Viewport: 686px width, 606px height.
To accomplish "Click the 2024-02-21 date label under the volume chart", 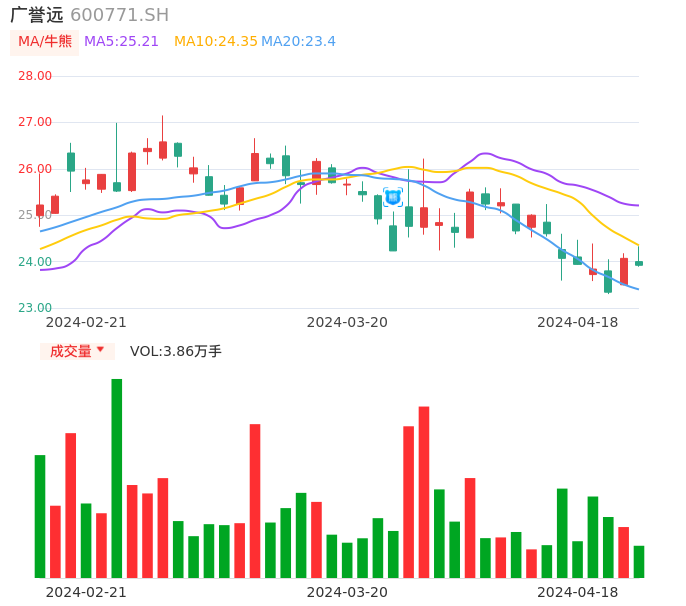I will click(86, 592).
